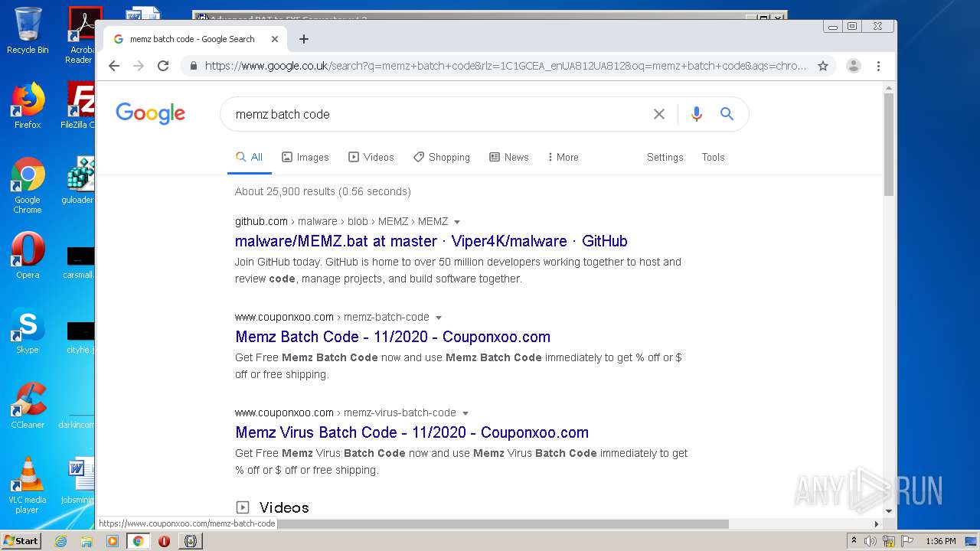Expand memz-batch-code result dropdown arrow
This screenshot has height=551, width=980.
click(x=439, y=318)
